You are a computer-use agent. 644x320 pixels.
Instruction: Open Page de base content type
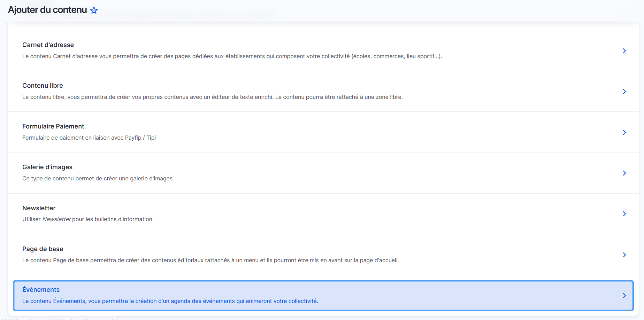pos(43,249)
